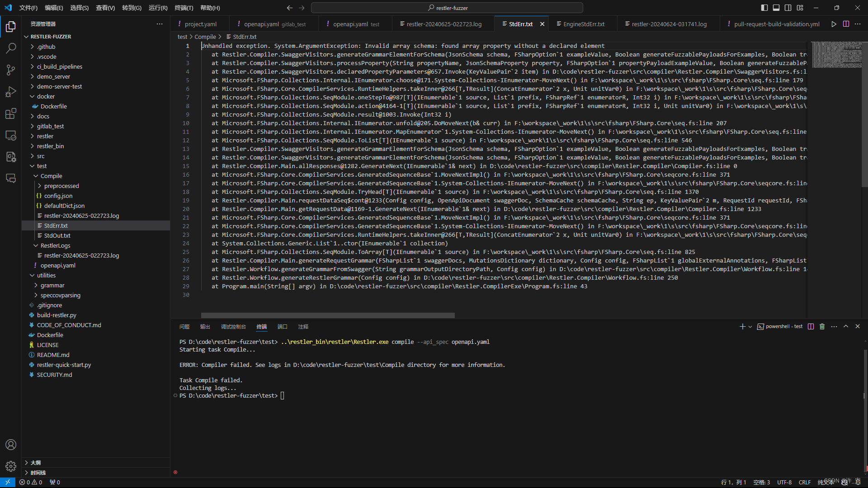Screen dimensions: 868x488
Task: Open the 调试控制台 debug console tab
Action: pos(233,326)
